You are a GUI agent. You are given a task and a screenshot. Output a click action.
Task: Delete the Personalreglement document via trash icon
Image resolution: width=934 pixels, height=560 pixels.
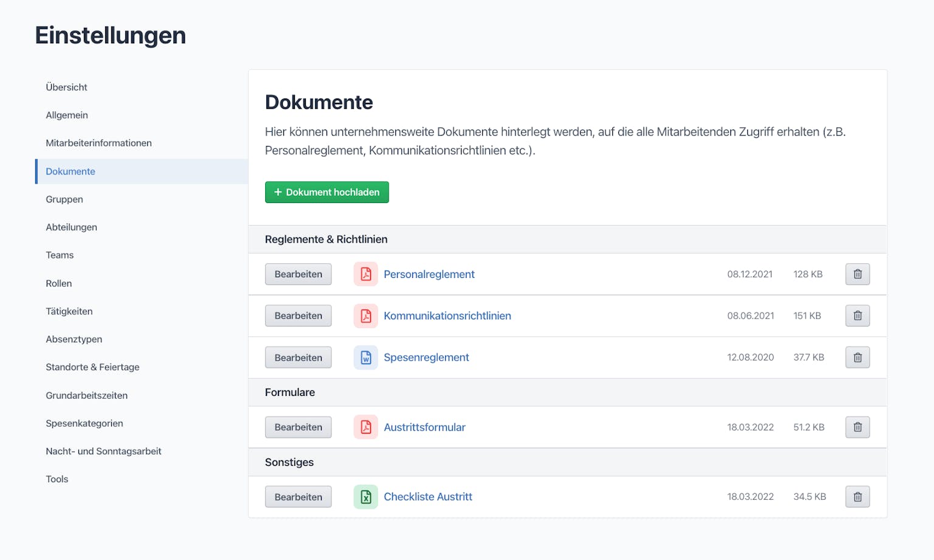click(x=857, y=274)
